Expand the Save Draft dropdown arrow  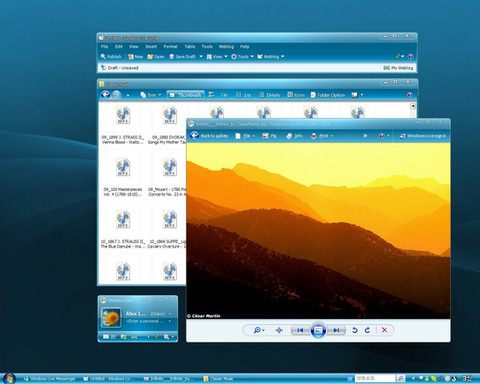[x=201, y=57]
